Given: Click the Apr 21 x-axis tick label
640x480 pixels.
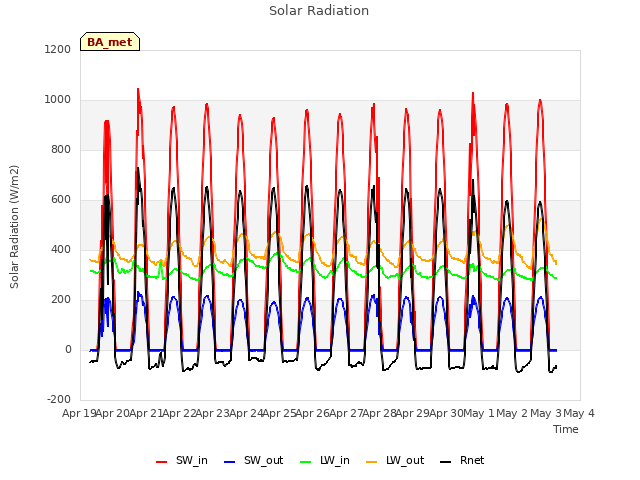Looking at the screenshot, I should (x=146, y=413).
